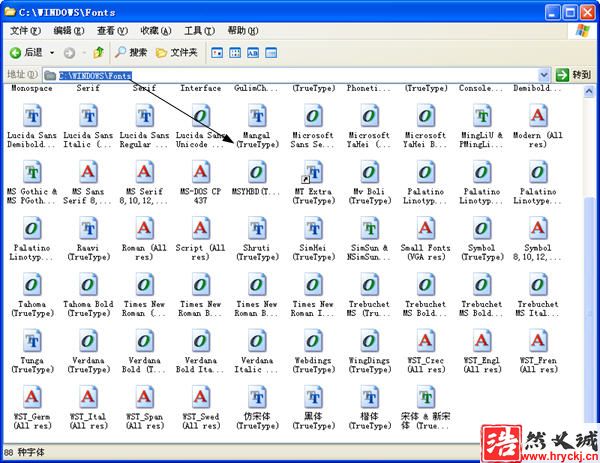Click the 转到 (Go) button
The image size is (600, 463).
pyautogui.click(x=573, y=75)
